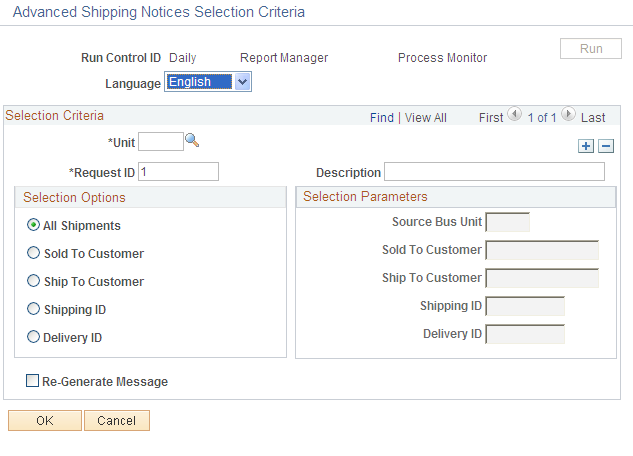Add a new row with plus icon
Viewport: 633px width, 456px height.
tap(586, 146)
